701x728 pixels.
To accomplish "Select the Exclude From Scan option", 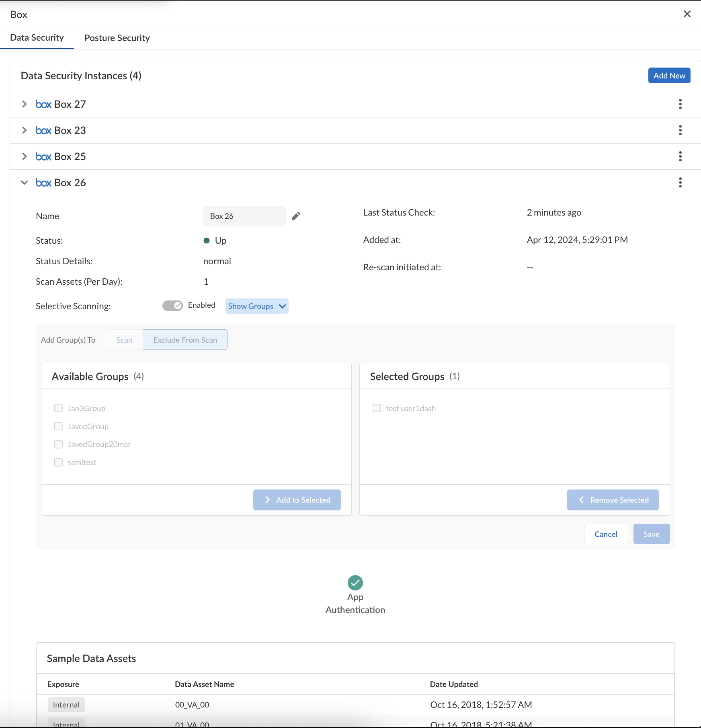I will [x=185, y=340].
